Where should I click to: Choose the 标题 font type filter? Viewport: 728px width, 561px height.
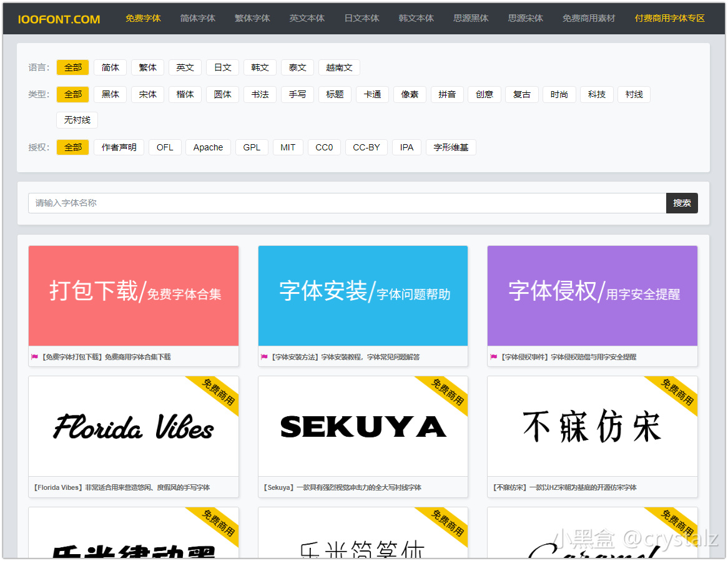click(335, 94)
